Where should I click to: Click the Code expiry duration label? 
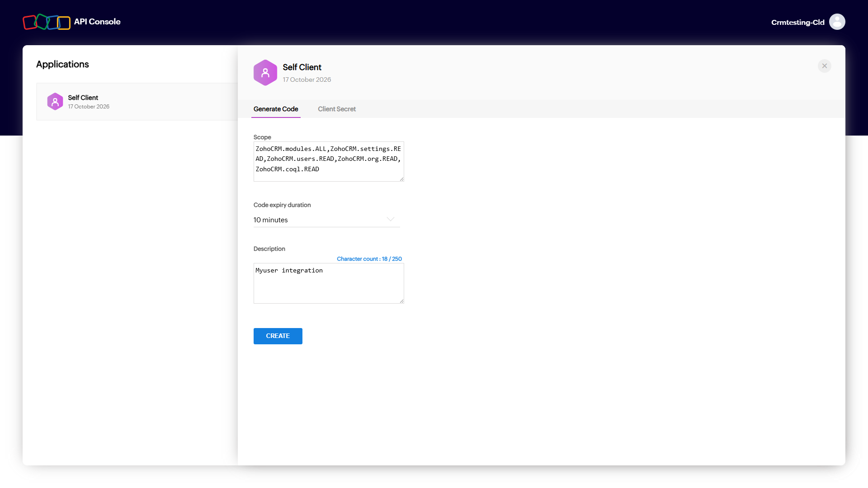click(x=282, y=205)
